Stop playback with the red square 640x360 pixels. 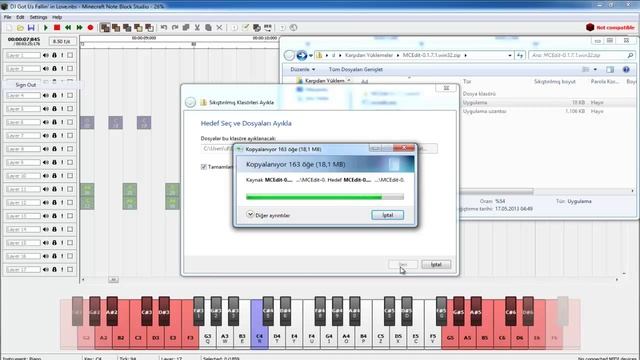[x=57, y=28]
